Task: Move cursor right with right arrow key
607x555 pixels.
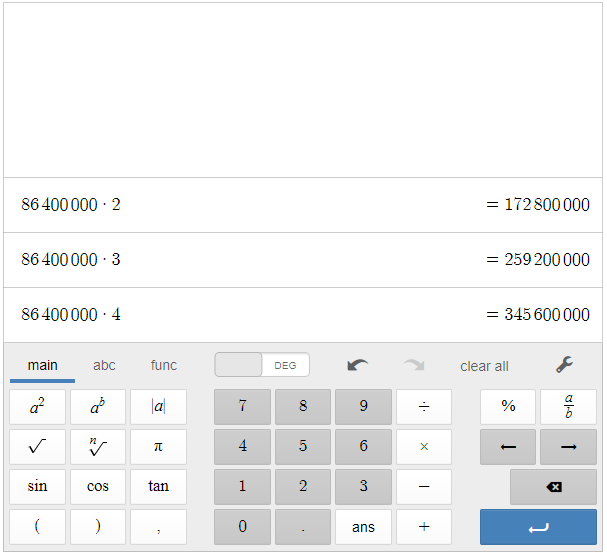Action: pos(568,447)
